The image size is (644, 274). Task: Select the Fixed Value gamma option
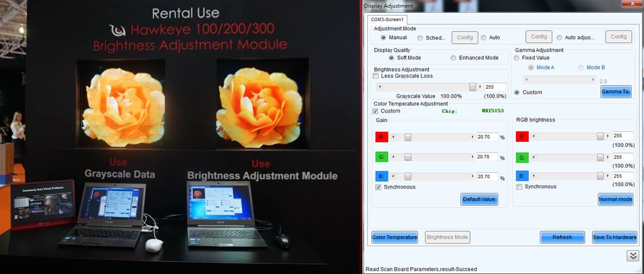(x=517, y=58)
